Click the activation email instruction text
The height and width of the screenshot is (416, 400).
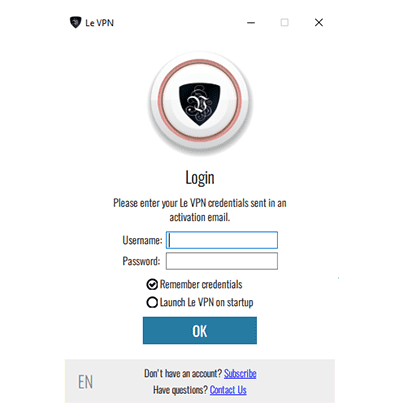click(200, 210)
